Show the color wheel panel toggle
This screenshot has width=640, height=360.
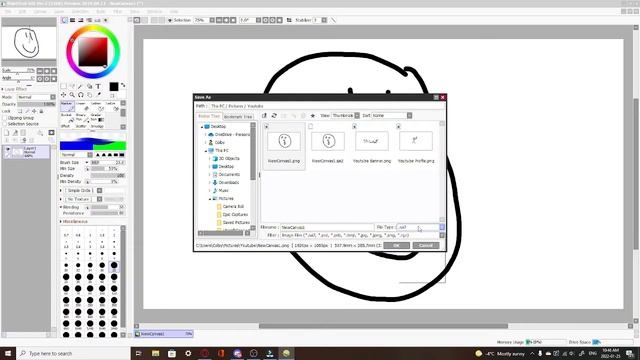pyautogui.click(x=64, y=20)
